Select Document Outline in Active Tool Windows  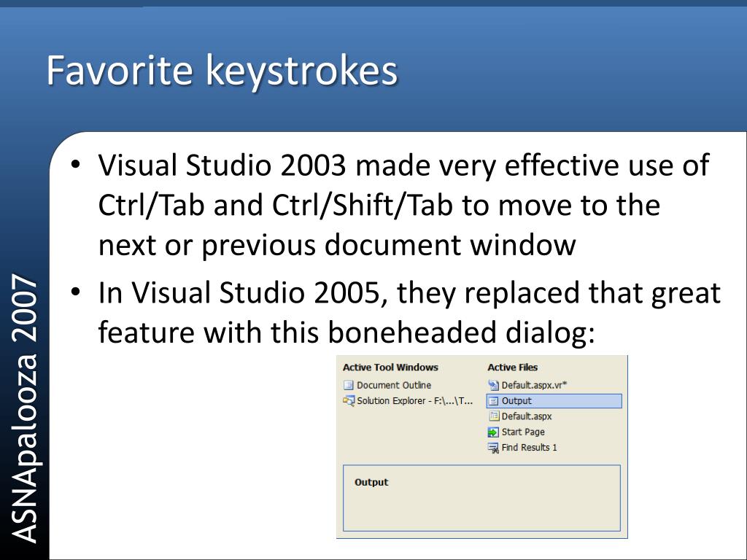click(x=387, y=385)
